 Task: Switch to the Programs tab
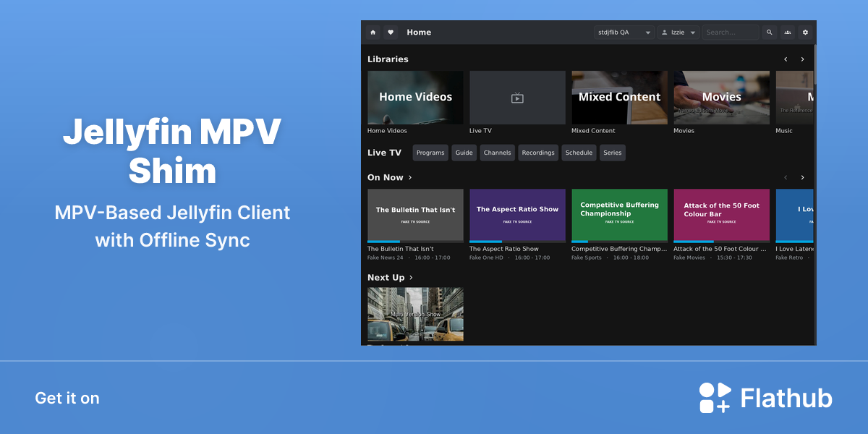click(430, 153)
